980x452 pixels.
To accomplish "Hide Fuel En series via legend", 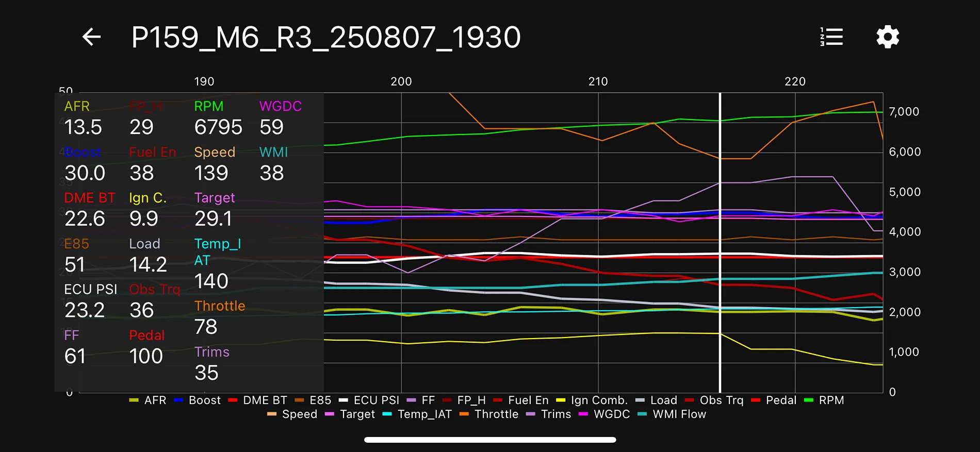I will [x=521, y=400].
